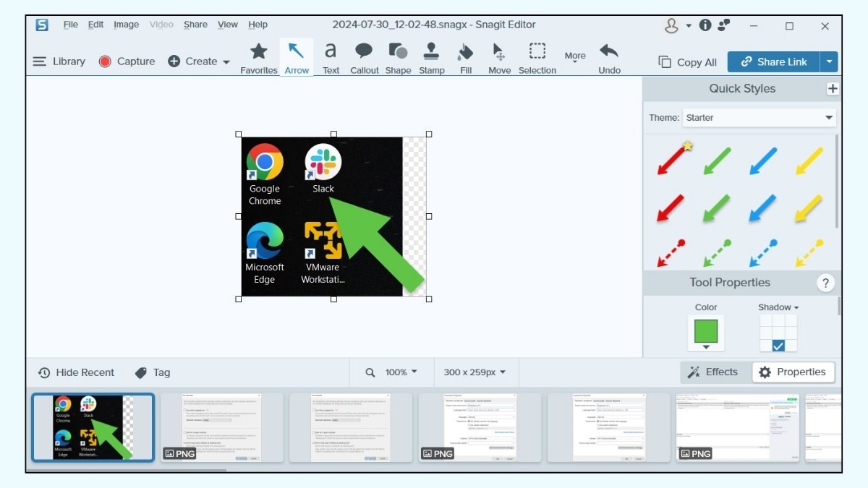Image resolution: width=868 pixels, height=488 pixels.
Task: Open Tool Properties help question mark
Action: click(825, 283)
